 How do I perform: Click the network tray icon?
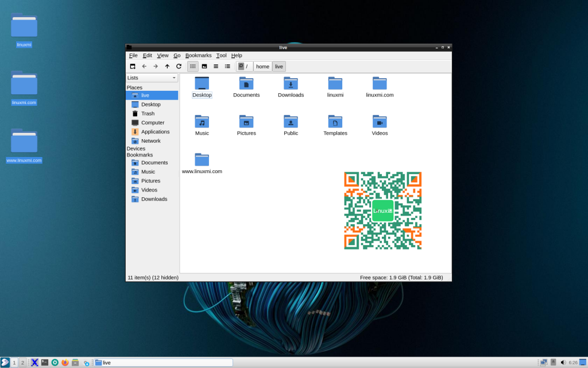click(543, 362)
